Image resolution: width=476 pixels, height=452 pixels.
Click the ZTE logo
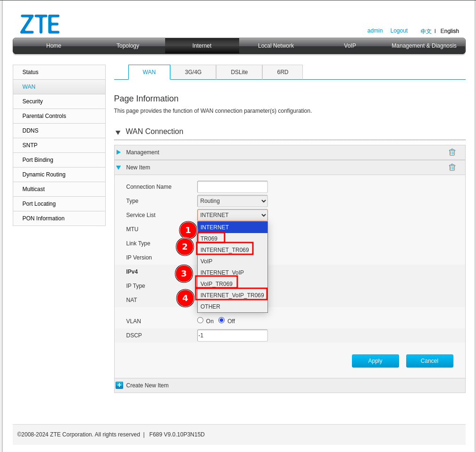tap(40, 24)
